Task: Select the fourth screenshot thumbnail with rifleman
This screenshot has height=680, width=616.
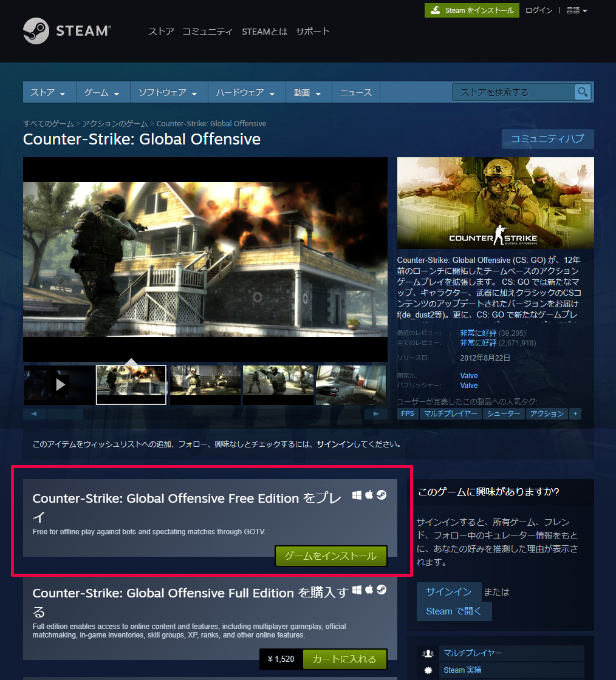Action: 278,385
